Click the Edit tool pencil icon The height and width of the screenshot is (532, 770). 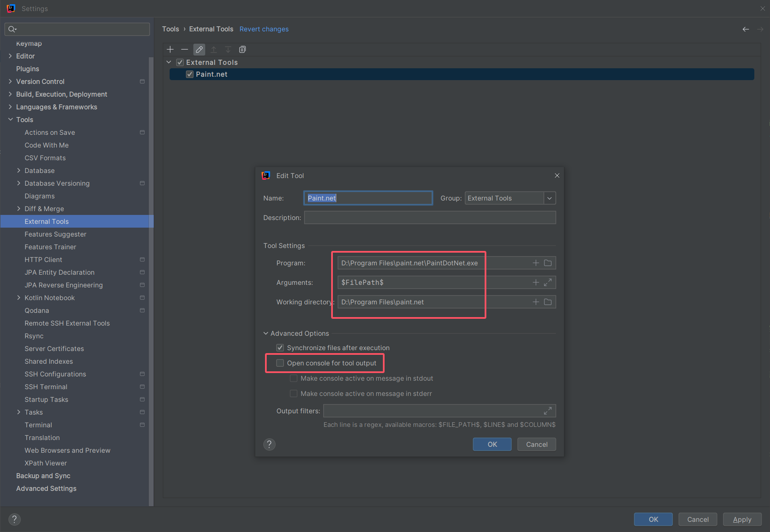[199, 50]
